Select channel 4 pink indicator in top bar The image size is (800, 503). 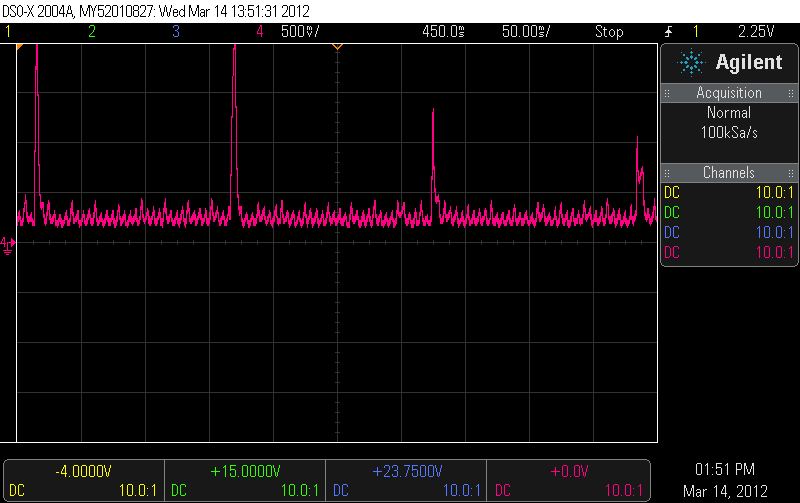260,32
